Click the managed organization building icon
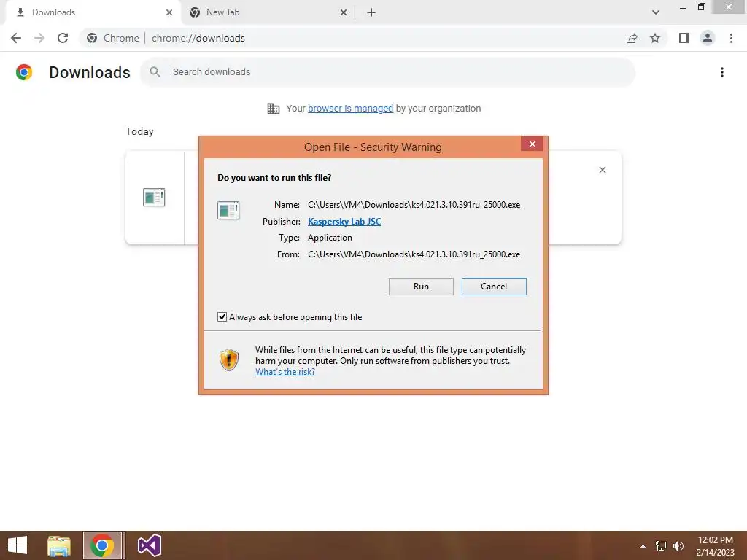The image size is (747, 560). [x=274, y=109]
